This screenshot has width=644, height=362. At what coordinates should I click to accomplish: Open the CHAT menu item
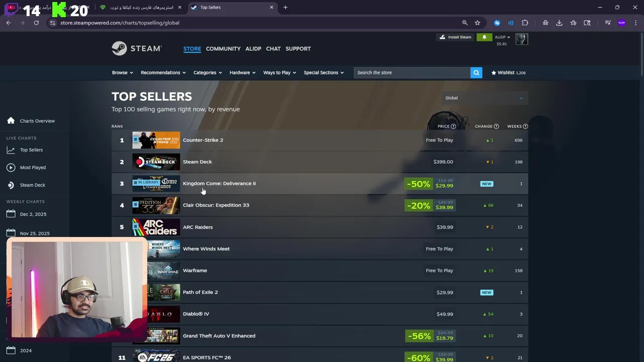coord(273,49)
